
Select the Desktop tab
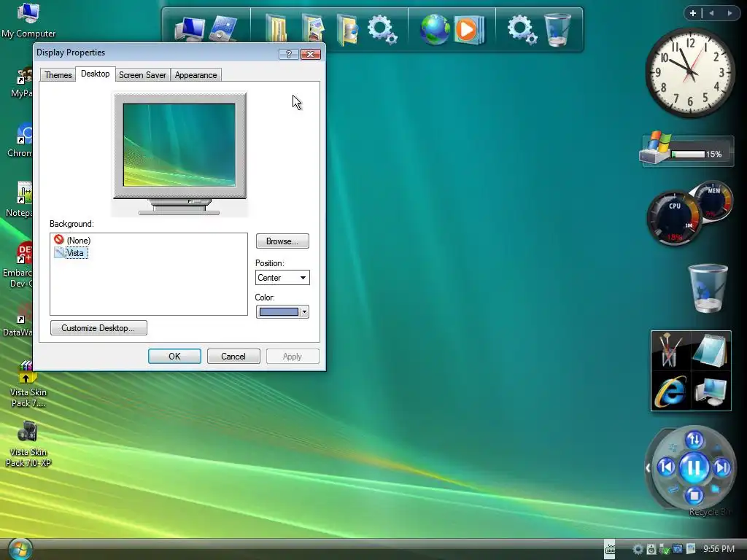point(96,74)
